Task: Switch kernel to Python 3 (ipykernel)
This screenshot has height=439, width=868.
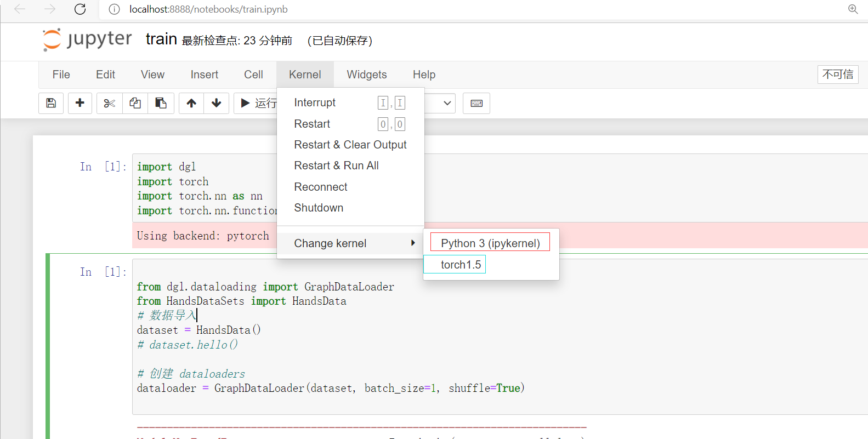Action: (x=490, y=243)
